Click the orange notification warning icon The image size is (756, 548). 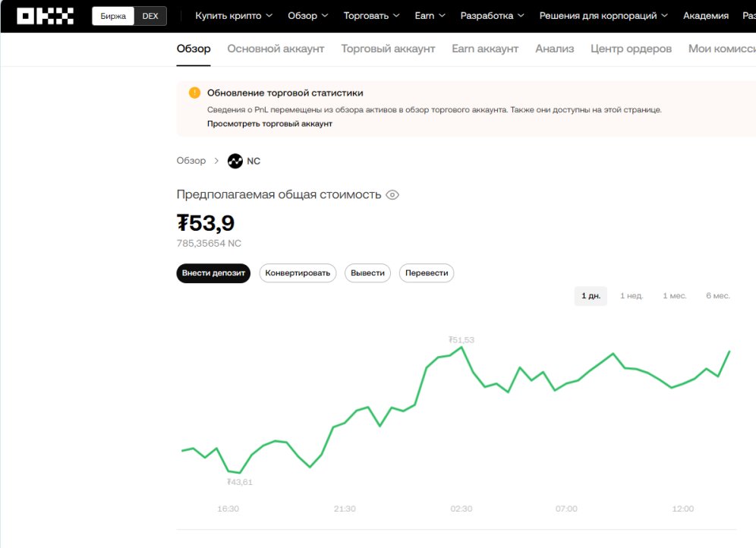[194, 93]
